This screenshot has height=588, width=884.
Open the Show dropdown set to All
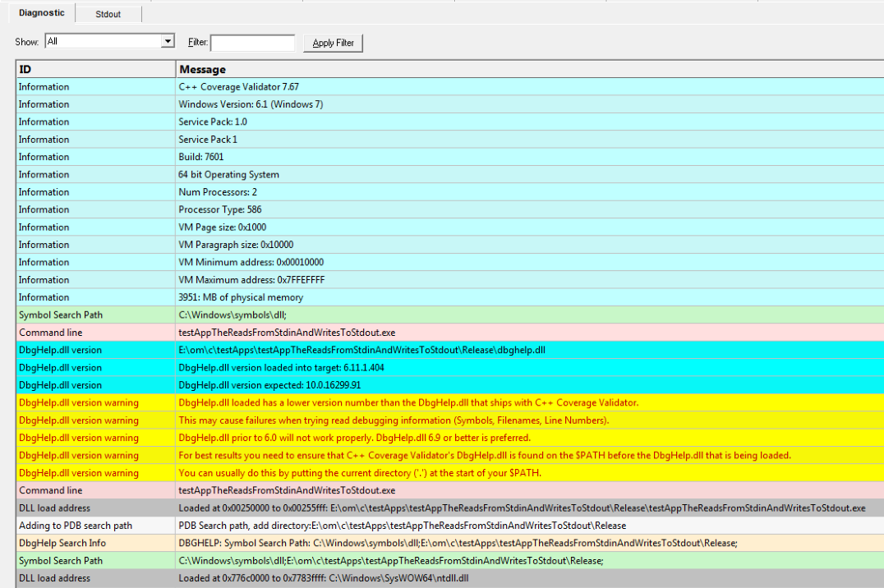coord(110,41)
